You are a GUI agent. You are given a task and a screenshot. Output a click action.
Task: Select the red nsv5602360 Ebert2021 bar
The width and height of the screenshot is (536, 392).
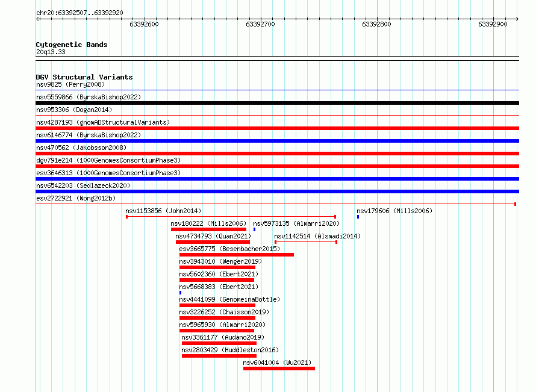point(217,280)
